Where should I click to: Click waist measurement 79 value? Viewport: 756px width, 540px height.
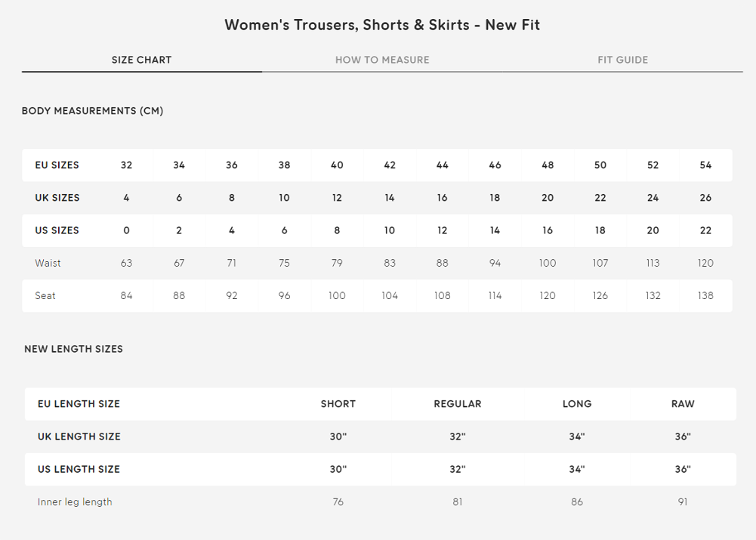click(337, 263)
